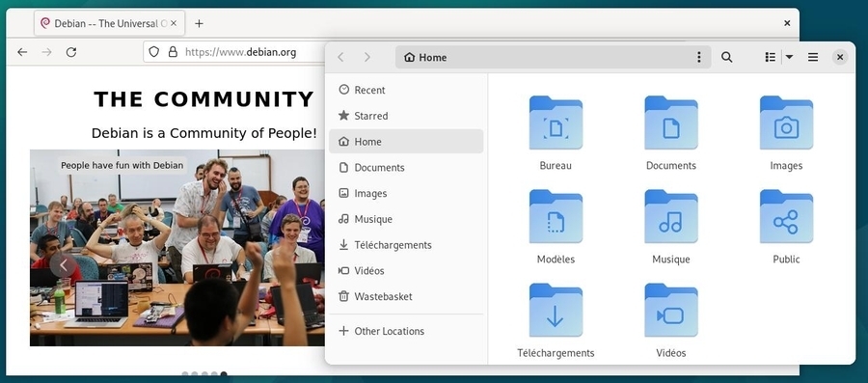Select Téléchargements in the Files sidebar

(406, 245)
